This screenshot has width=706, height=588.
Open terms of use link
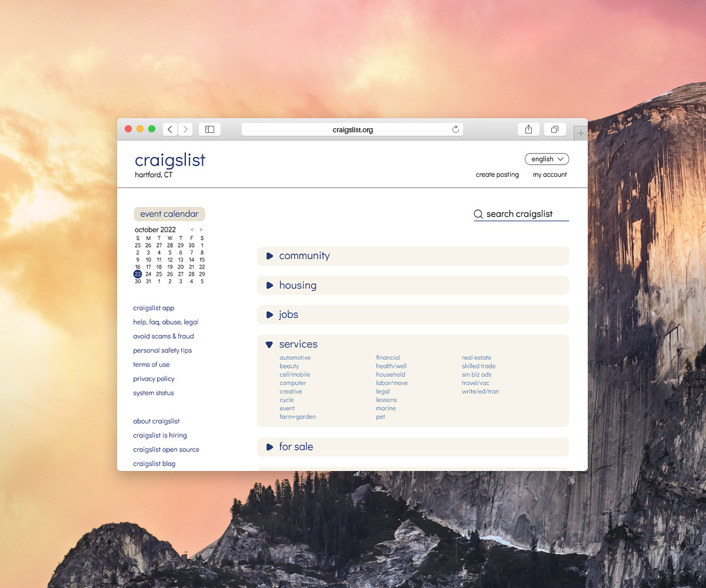[x=151, y=365]
